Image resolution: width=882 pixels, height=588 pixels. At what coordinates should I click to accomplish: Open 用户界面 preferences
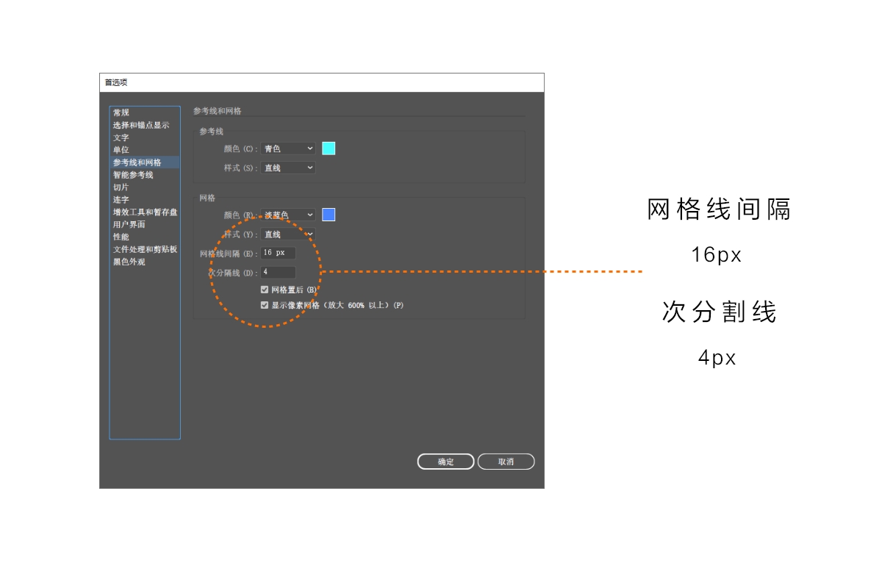click(x=129, y=224)
